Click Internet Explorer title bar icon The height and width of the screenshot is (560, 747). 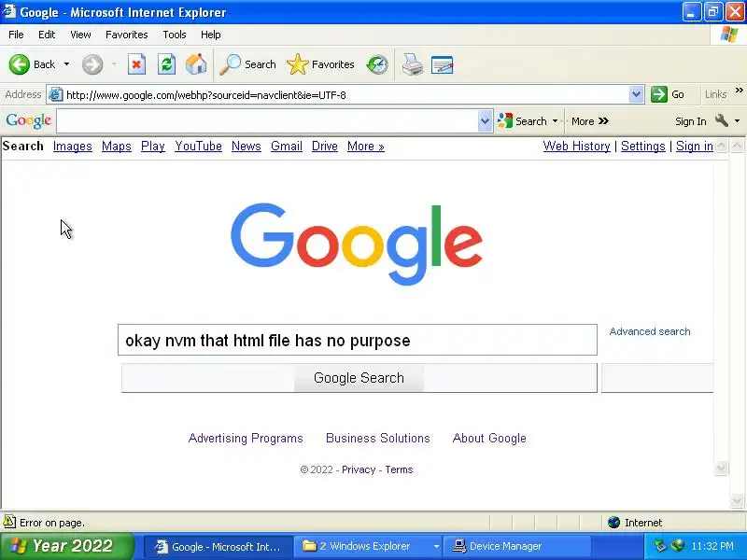[9, 11]
